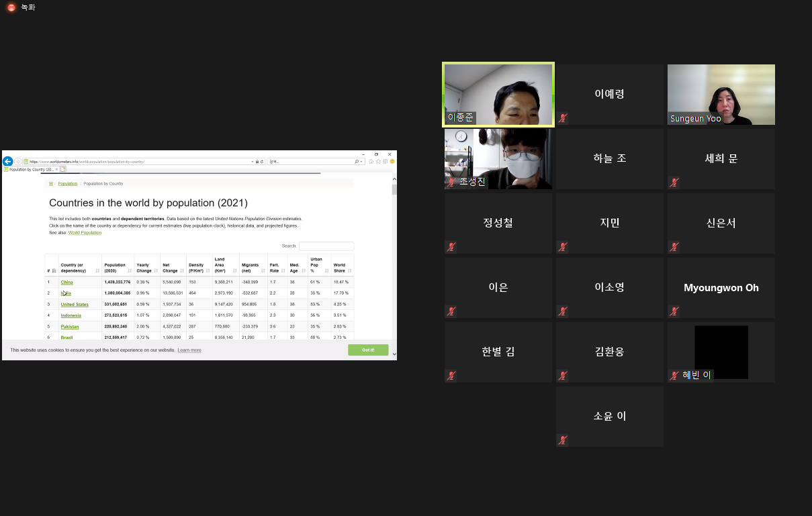Screen dimensions: 812x516
Task: Click the back arrow in the browser toolbar
Action: pyautogui.click(x=7, y=161)
